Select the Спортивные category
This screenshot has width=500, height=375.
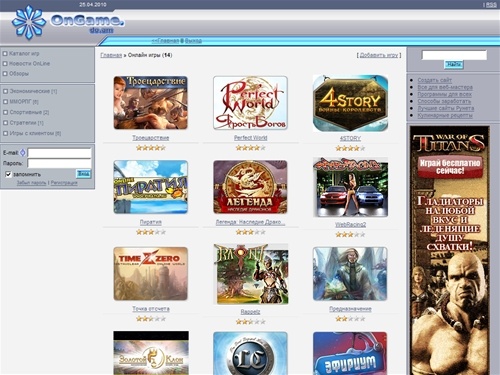(29, 112)
